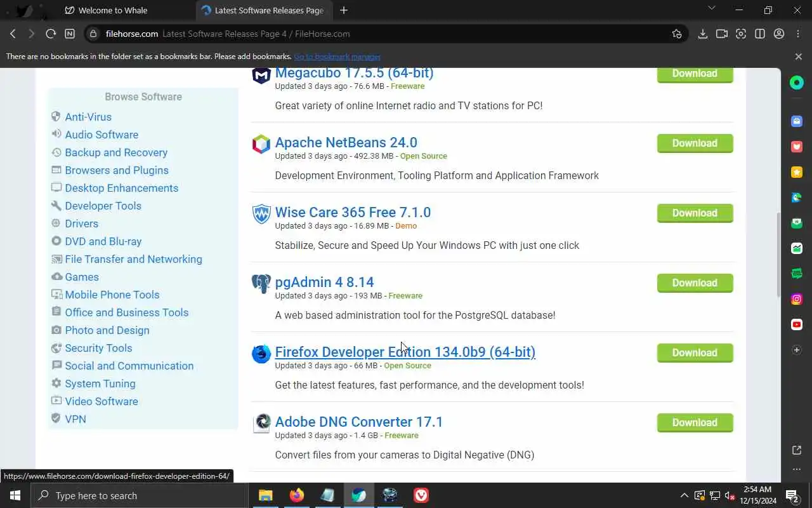Browse the VPN category
This screenshot has height=508, width=812.
75,419
